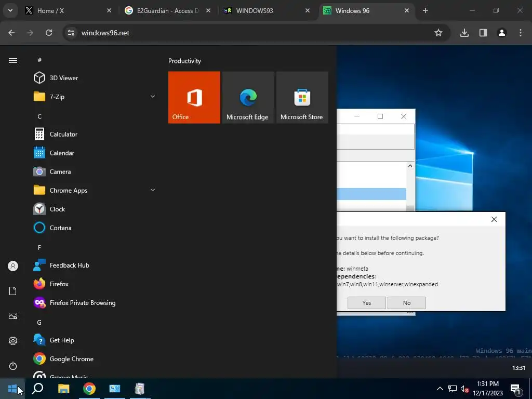Click the scroll-up arrow in Windows 96 window
The width and height of the screenshot is (532, 399).
410,166
